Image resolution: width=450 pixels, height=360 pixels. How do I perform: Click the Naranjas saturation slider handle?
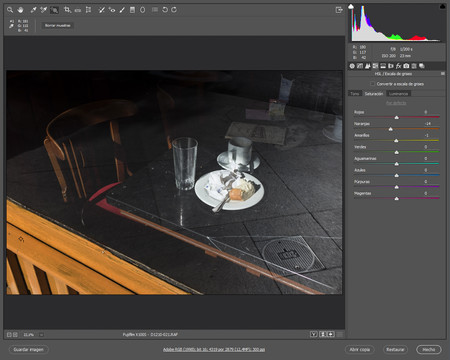point(391,129)
